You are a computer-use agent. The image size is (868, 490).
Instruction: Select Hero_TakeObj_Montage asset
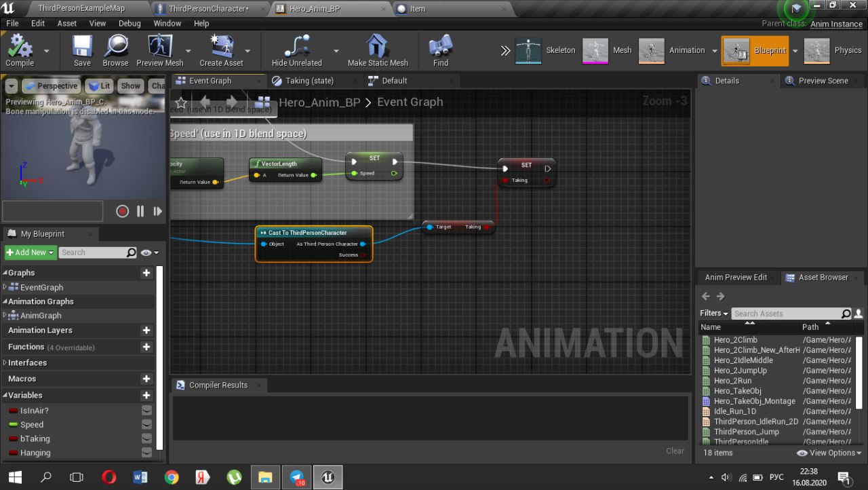[754, 401]
